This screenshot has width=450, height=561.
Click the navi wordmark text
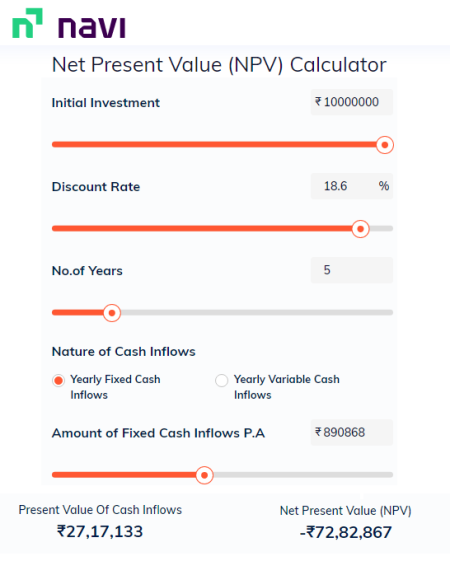92,27
